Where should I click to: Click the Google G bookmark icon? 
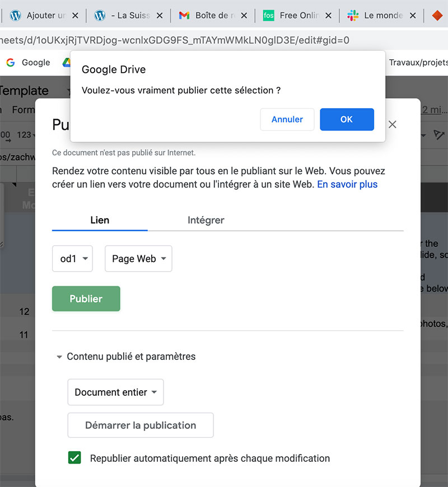(11, 63)
